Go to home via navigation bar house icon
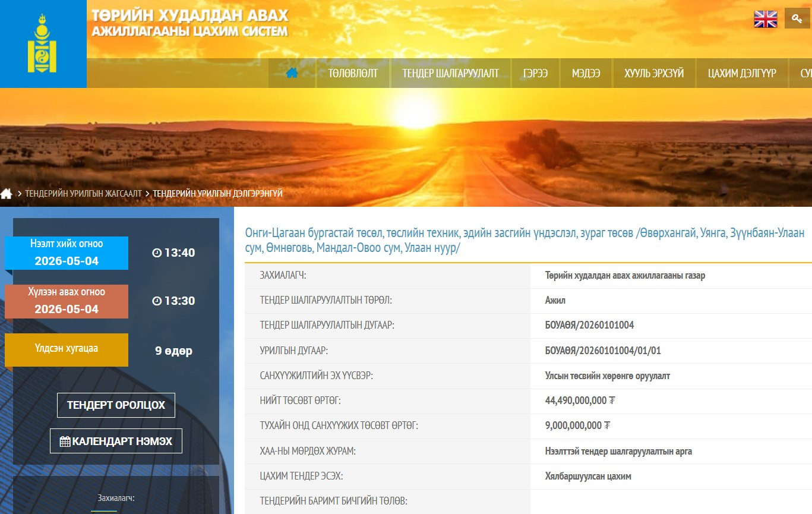This screenshot has width=812, height=514. point(292,73)
